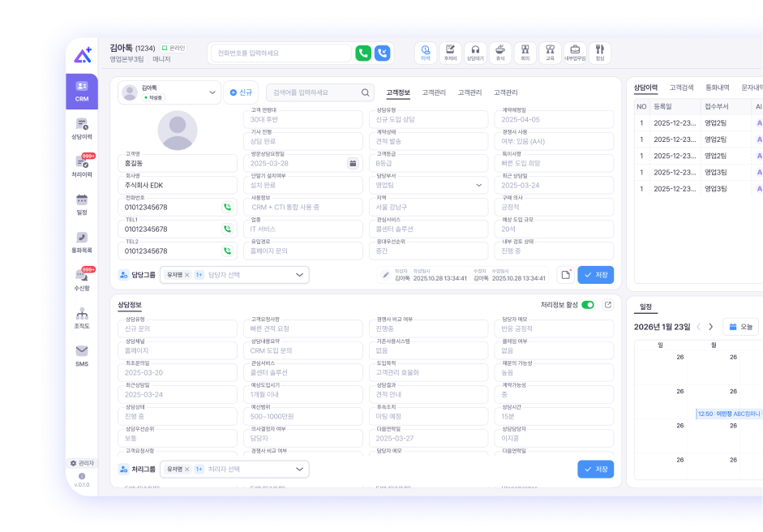Jump to today with 오늘 button
Image resolution: width=763 pixels, height=532 pixels.
coord(740,327)
